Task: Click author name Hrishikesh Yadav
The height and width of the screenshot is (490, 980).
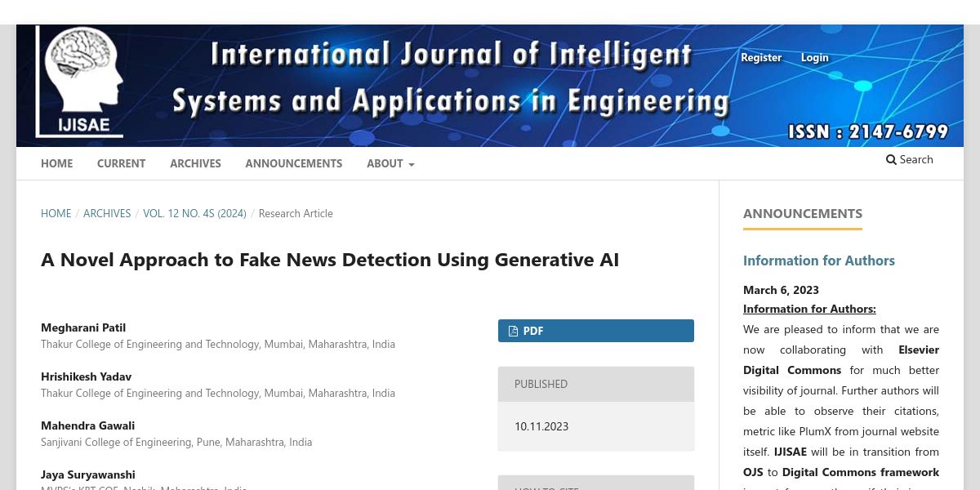Action: click(86, 376)
